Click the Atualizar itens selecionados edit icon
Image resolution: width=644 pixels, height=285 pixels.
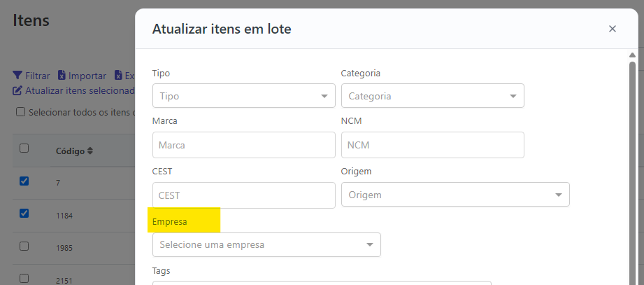coord(17,90)
